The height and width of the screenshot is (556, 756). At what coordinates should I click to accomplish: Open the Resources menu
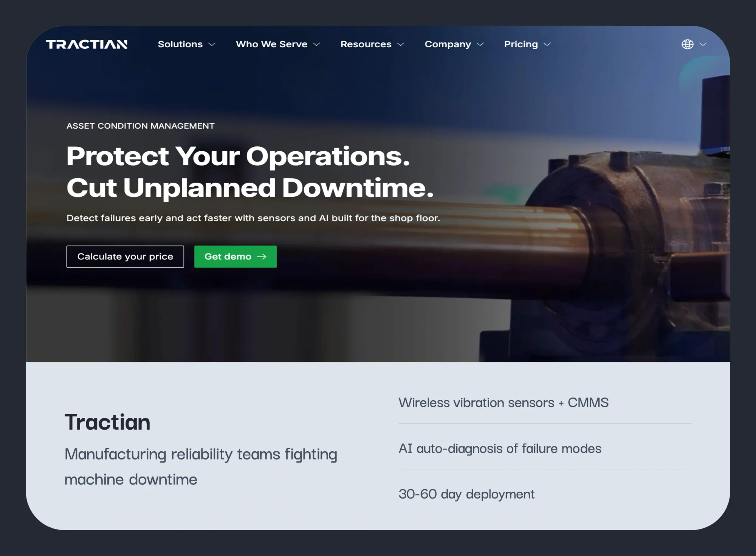(366, 44)
